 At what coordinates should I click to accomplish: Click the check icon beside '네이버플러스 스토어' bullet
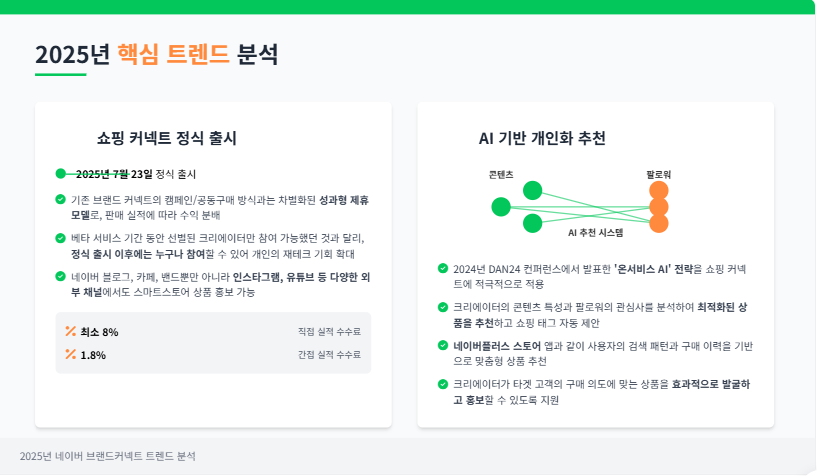pos(443,345)
